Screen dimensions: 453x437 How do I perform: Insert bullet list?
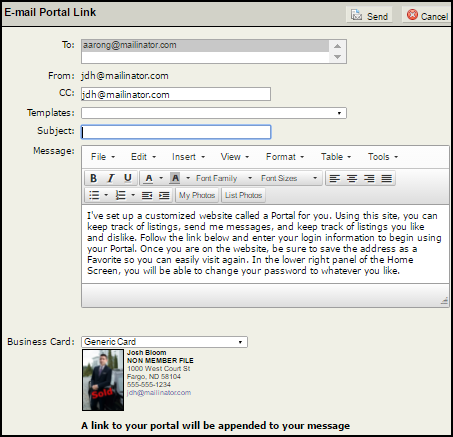click(x=94, y=195)
